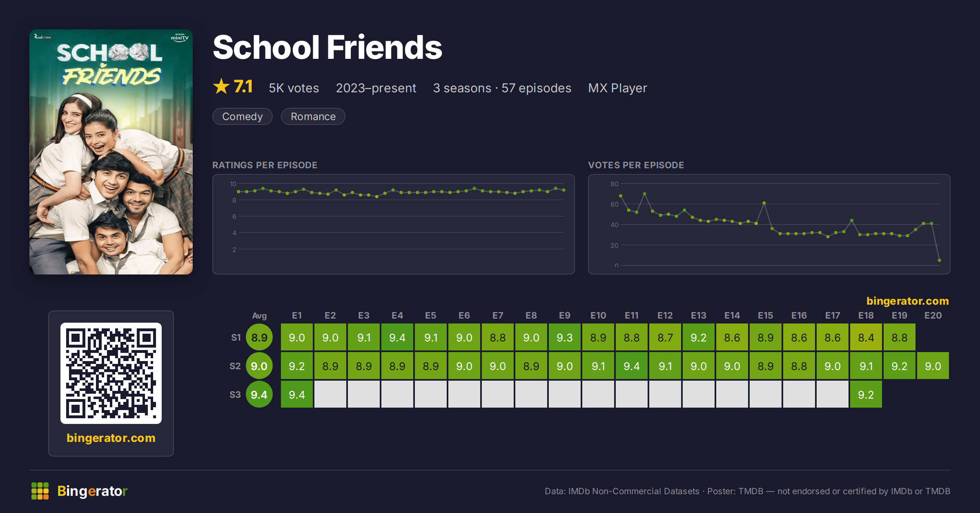This screenshot has width=980, height=513.
Task: Click the E20 column header
Action: pos(933,315)
